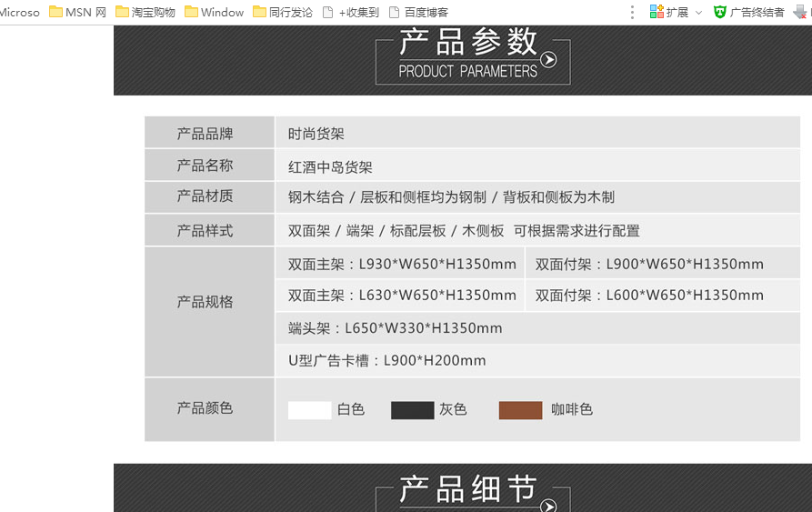Click the 广告终结者 ad blocker shield icon
This screenshot has width=812, height=512.
point(720,12)
